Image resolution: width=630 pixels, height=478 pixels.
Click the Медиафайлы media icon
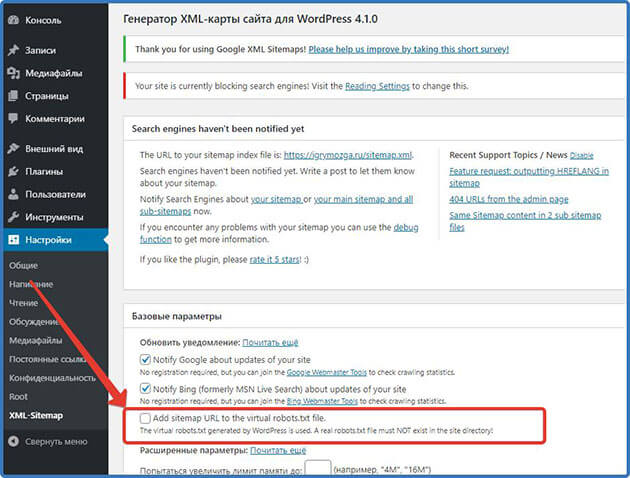[13, 73]
